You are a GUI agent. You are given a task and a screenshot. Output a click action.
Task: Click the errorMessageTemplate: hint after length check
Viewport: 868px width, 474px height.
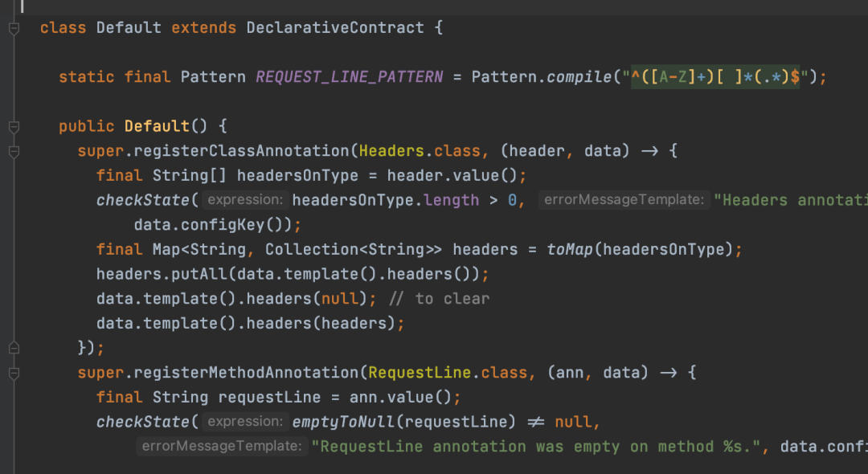(624, 200)
